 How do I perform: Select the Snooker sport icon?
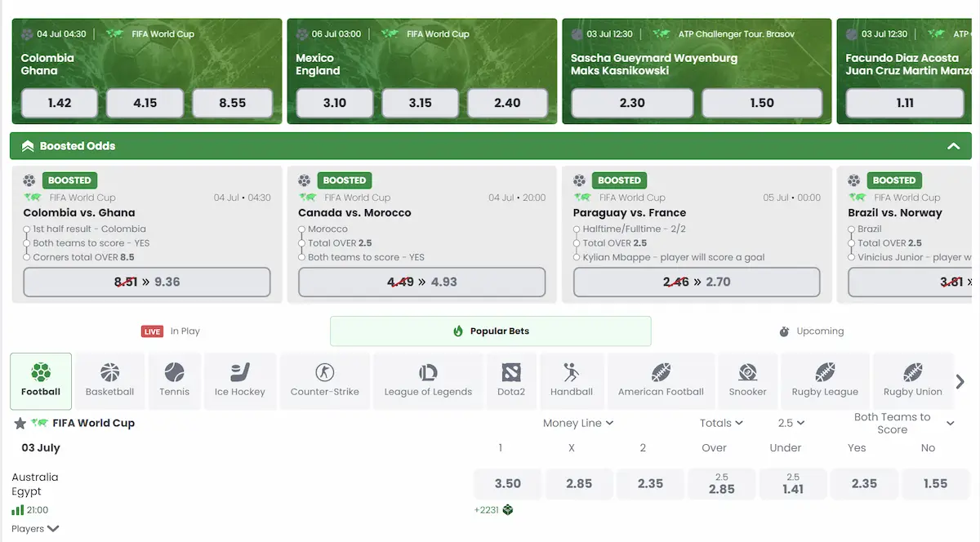pos(748,380)
